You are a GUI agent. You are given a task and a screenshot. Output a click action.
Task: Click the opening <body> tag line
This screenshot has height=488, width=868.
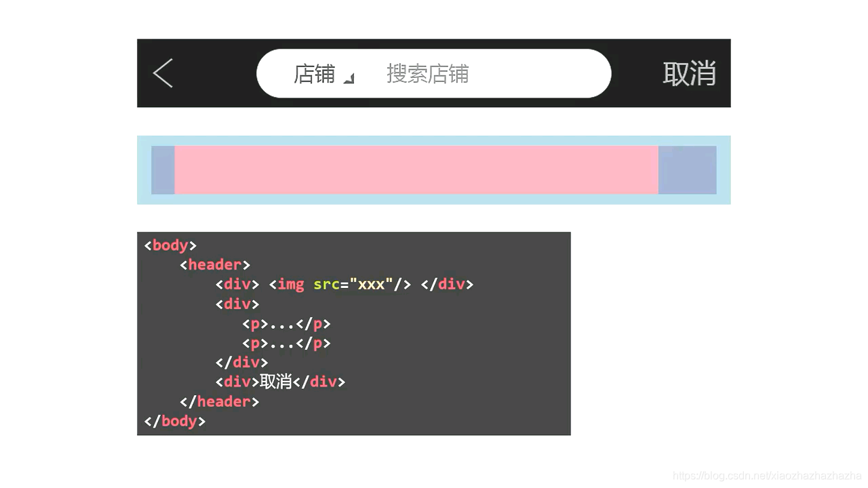[x=170, y=245]
